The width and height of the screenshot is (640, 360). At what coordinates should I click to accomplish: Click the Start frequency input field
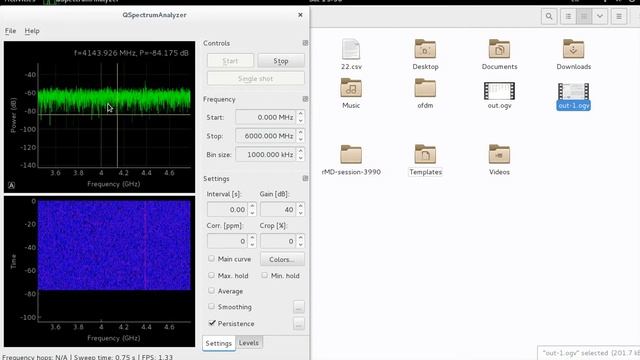coord(266,117)
